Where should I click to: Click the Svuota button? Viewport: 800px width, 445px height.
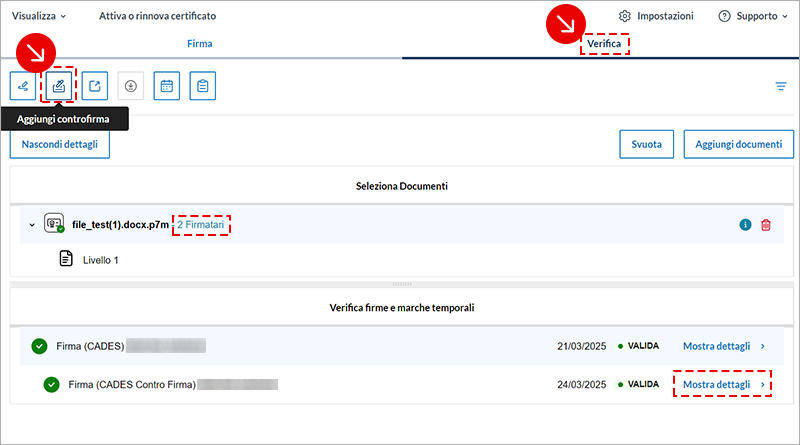click(646, 144)
